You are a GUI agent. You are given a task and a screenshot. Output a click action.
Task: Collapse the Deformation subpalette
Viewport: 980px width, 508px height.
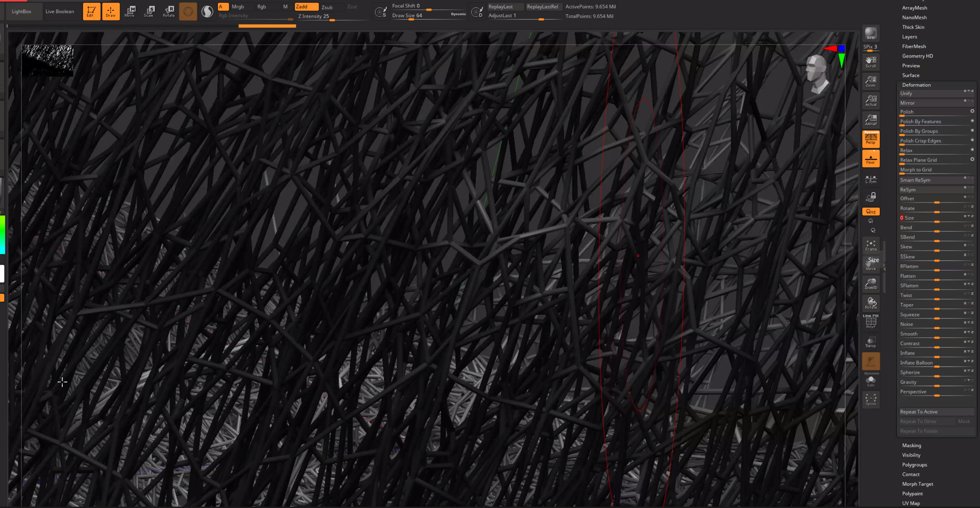click(916, 85)
